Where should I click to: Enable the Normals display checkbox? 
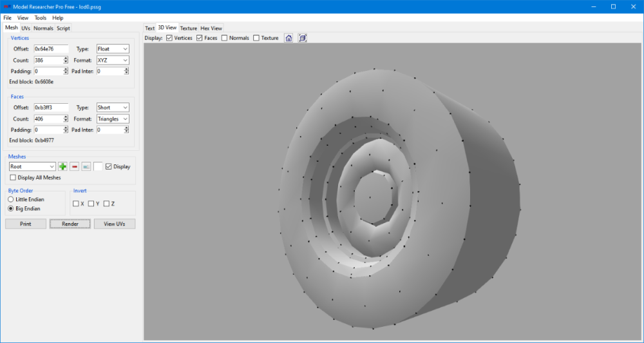pos(224,38)
